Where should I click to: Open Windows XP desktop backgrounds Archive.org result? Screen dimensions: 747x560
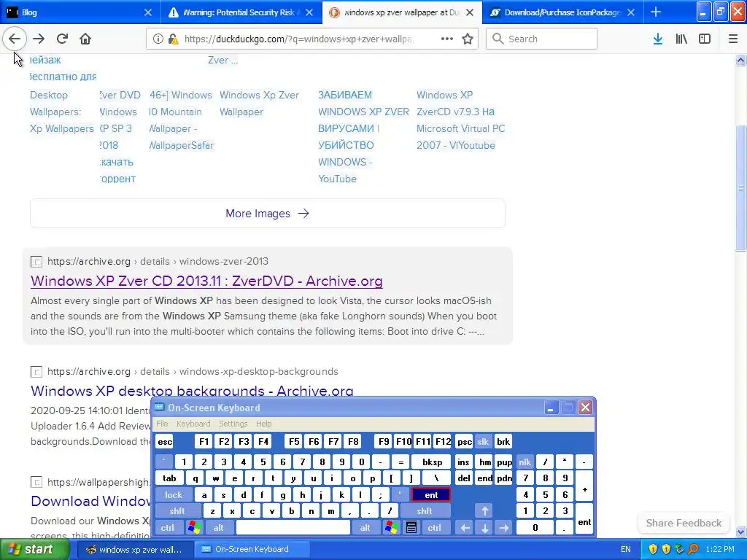[x=192, y=391]
